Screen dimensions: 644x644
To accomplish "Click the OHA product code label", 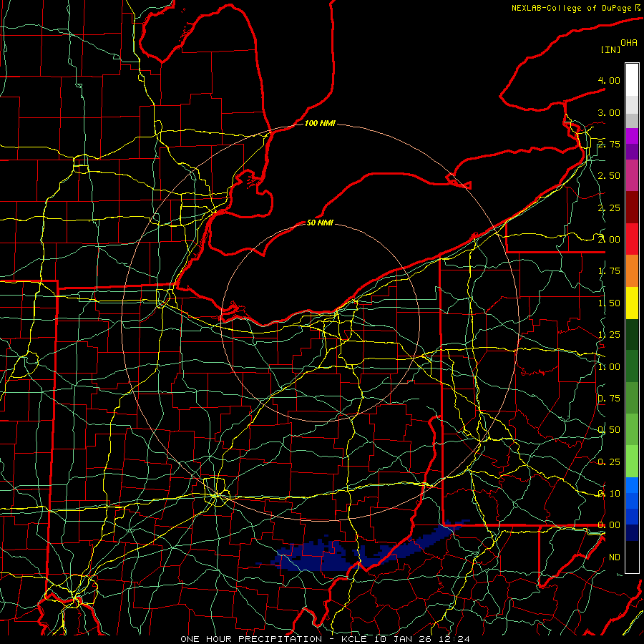I will click(x=629, y=43).
